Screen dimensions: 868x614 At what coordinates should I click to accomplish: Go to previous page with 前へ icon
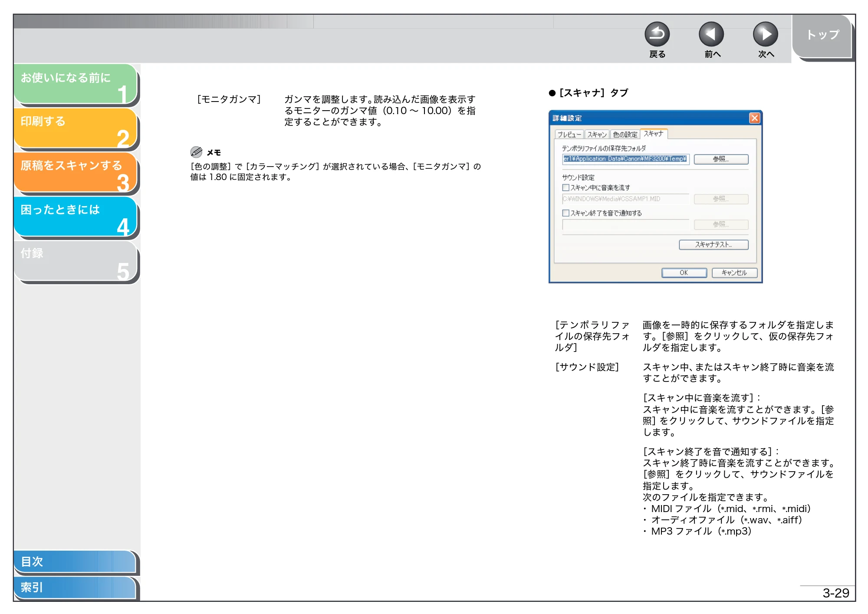(x=711, y=34)
